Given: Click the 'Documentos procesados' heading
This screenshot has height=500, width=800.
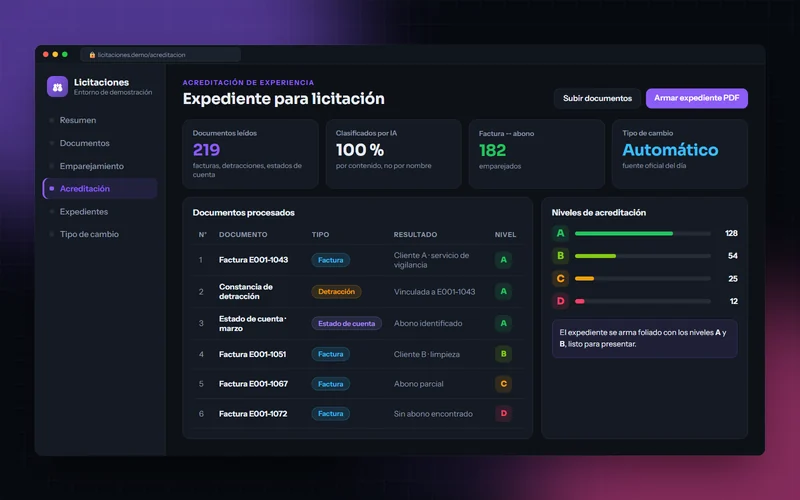Looking at the screenshot, I should pyautogui.click(x=243, y=213).
